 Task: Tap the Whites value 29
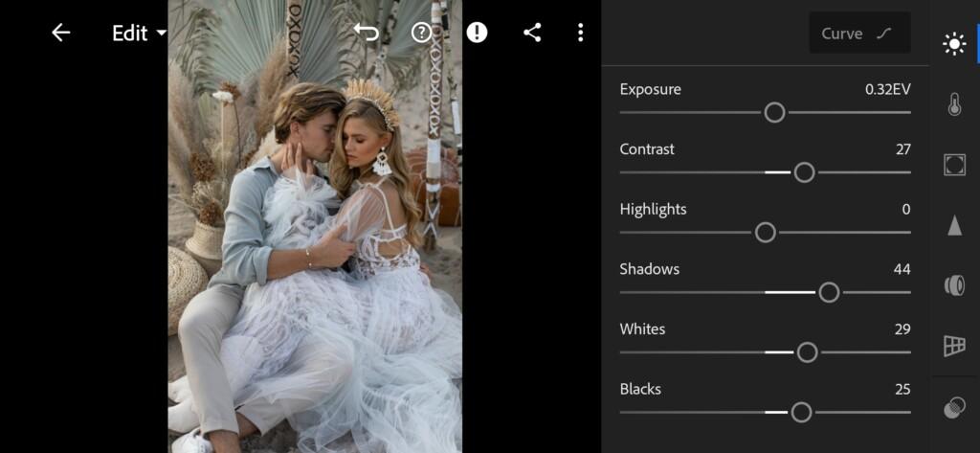[902, 329]
